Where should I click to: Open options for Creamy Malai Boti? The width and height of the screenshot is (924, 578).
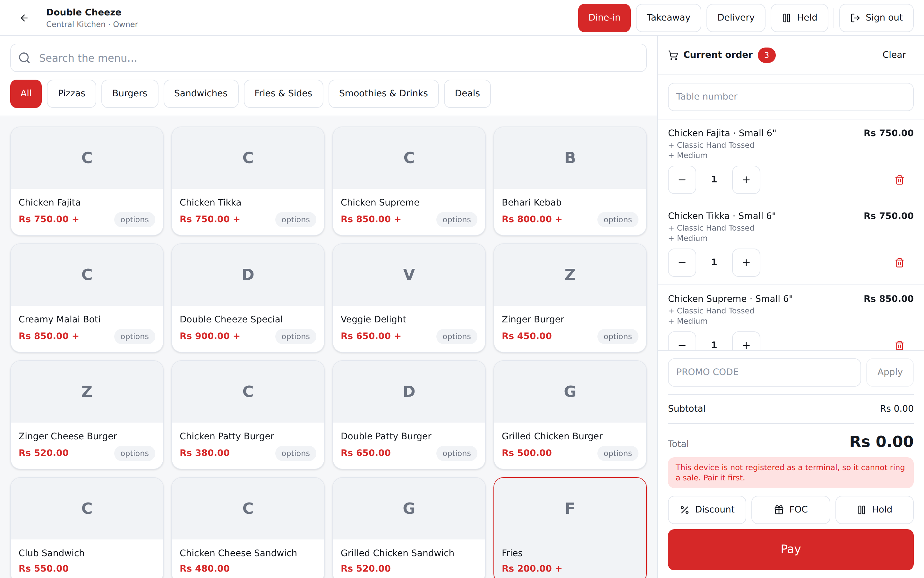click(x=134, y=337)
